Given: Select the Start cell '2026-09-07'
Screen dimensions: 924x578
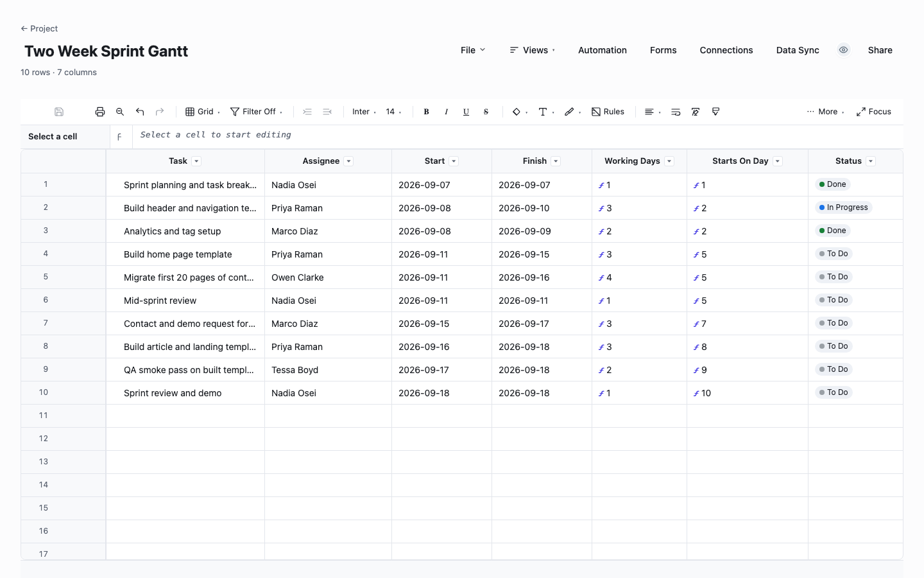Looking at the screenshot, I should [x=441, y=185].
